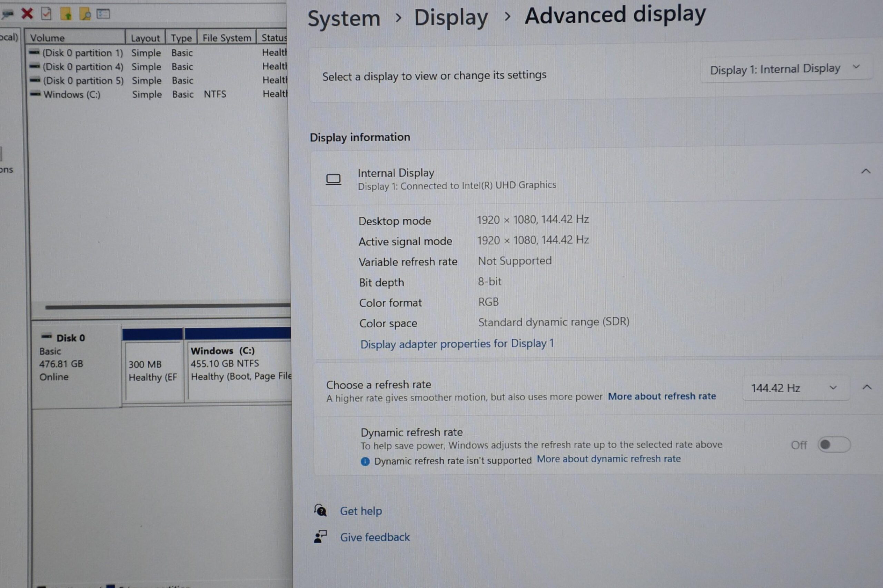Click the "Display information" section heading
Image resolution: width=883 pixels, height=588 pixels.
click(360, 137)
